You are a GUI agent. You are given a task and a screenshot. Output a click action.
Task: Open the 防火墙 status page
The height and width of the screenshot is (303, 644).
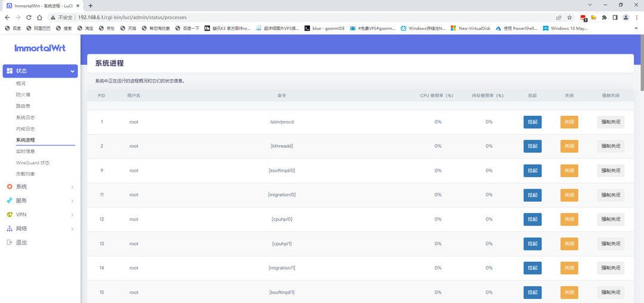pos(23,95)
